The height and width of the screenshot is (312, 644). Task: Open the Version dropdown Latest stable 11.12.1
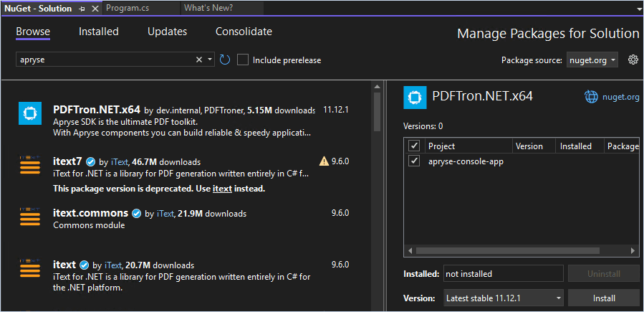pos(503,298)
